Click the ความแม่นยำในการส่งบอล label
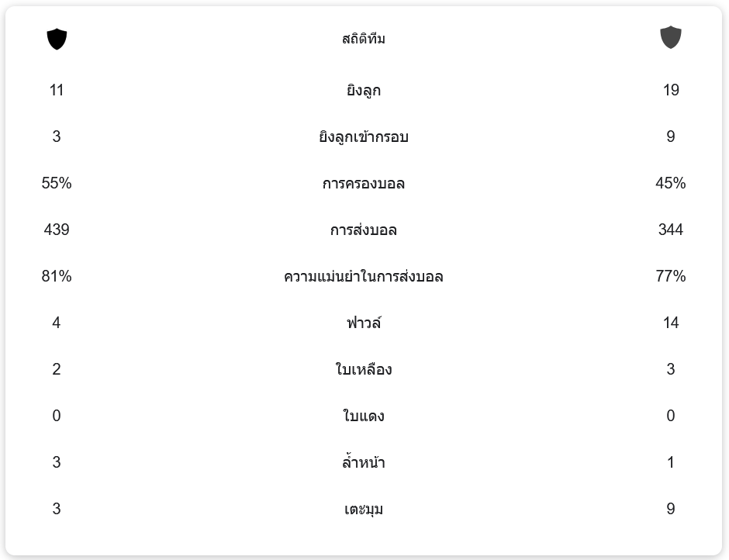The image size is (729, 560). coord(364,276)
